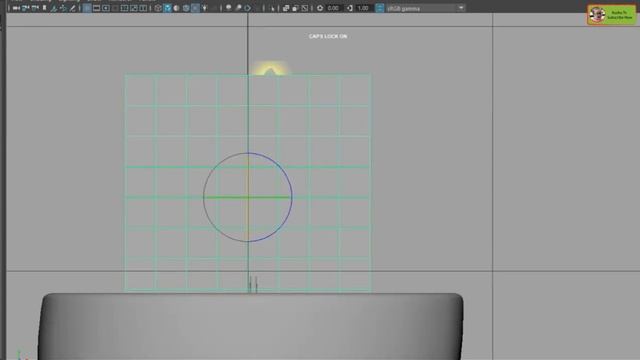
Task: Toggle the Resolution Gate display
Action: tap(106, 8)
